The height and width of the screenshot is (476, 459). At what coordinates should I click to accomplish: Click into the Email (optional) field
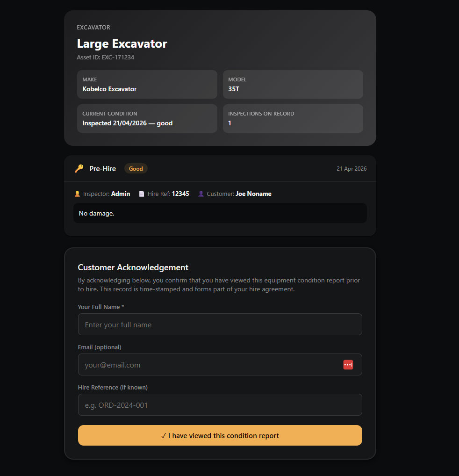tap(210, 365)
